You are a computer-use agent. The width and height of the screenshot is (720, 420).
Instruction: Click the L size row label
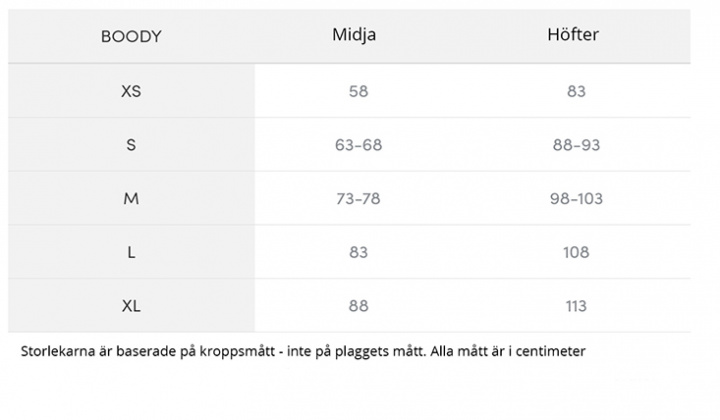[131, 252]
